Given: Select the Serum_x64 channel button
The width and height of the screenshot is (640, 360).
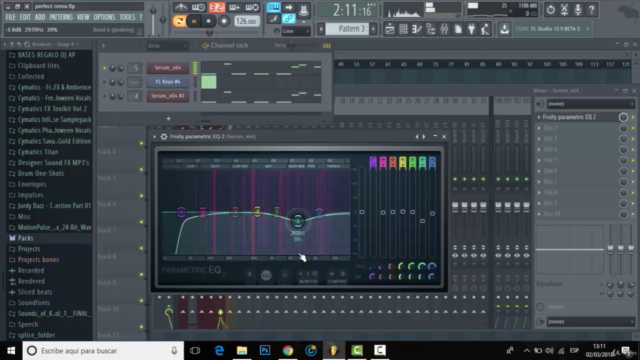Looking at the screenshot, I should (168, 68).
